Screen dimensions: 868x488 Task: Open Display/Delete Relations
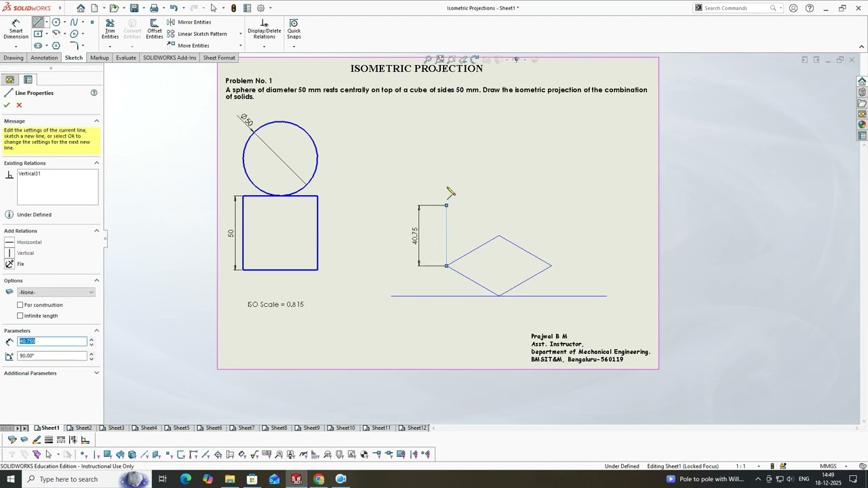point(264,29)
